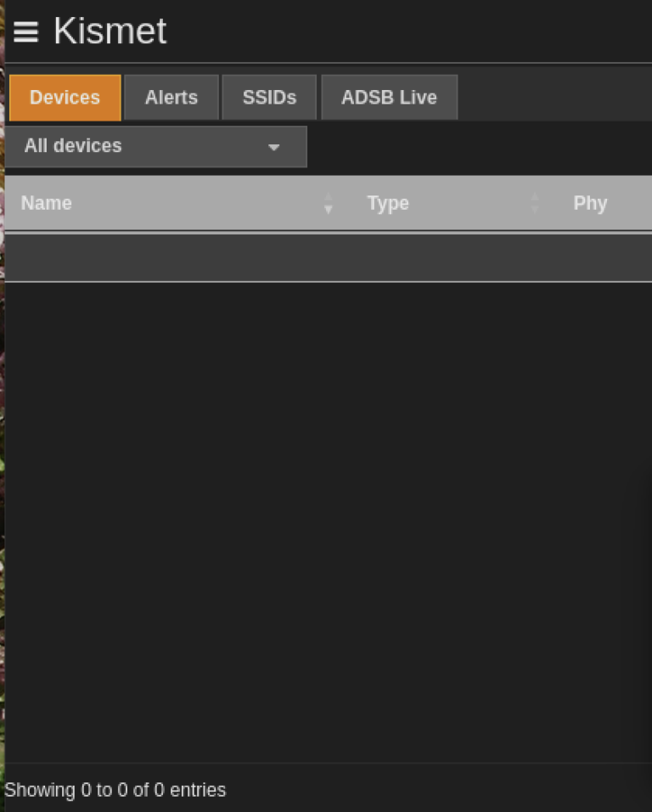The height and width of the screenshot is (812, 652).
Task: Click the caret arrow in All devices selector
Action: 273,147
